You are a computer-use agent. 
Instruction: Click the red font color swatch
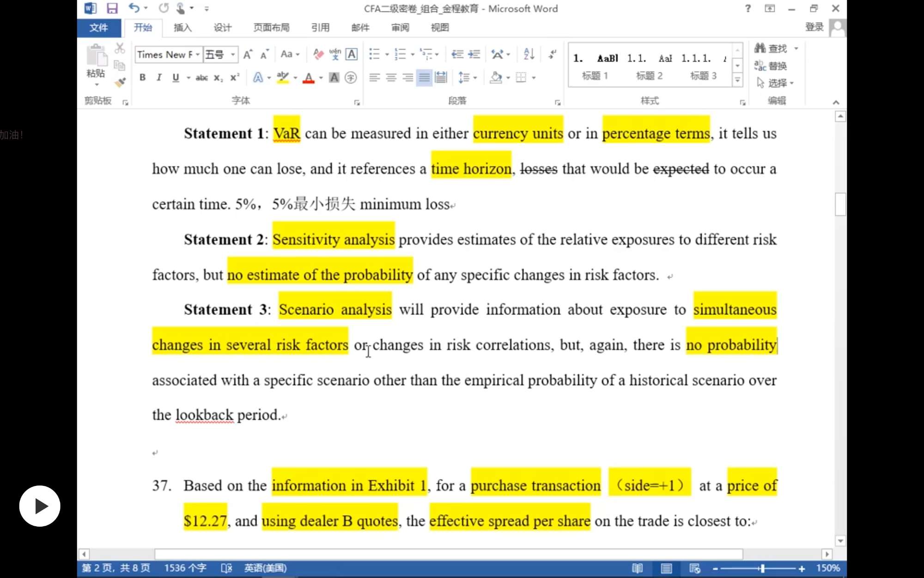point(308,78)
